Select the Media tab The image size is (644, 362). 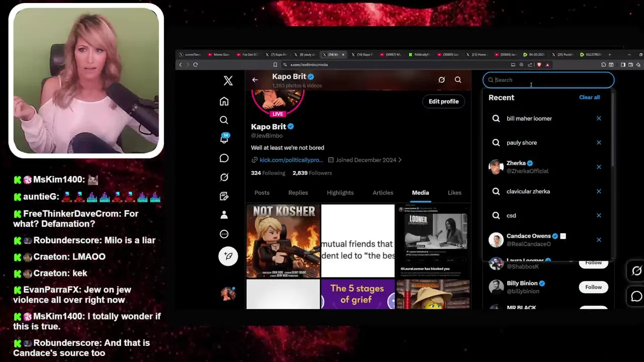[x=420, y=193]
